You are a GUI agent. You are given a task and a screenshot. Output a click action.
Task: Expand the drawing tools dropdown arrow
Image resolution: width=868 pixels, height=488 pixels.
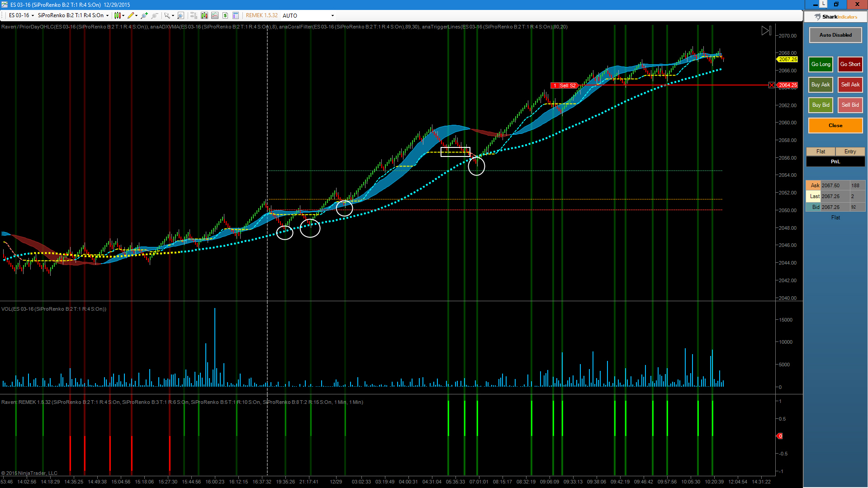click(137, 15)
